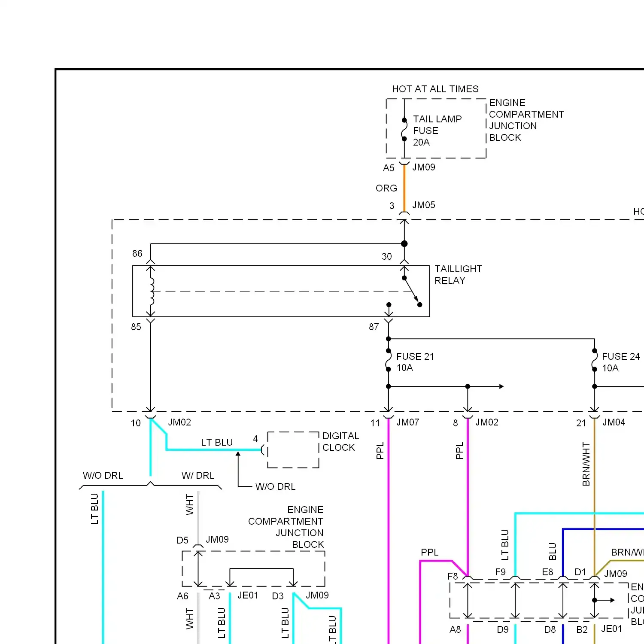Click the E8 connector pin label

547,572
